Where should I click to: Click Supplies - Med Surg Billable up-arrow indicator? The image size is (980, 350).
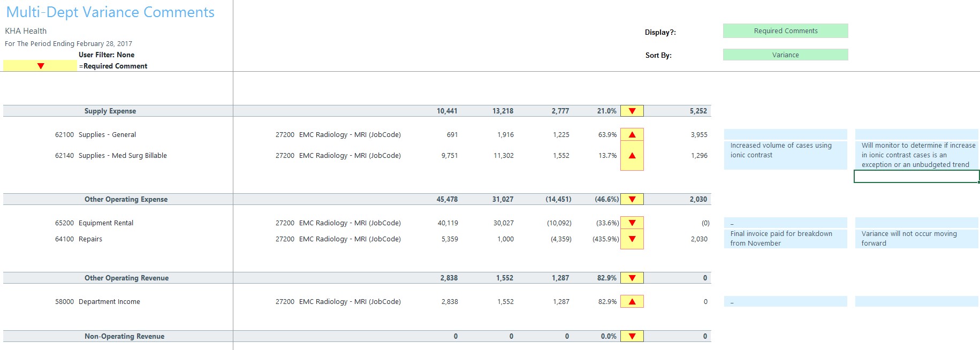pyautogui.click(x=632, y=156)
